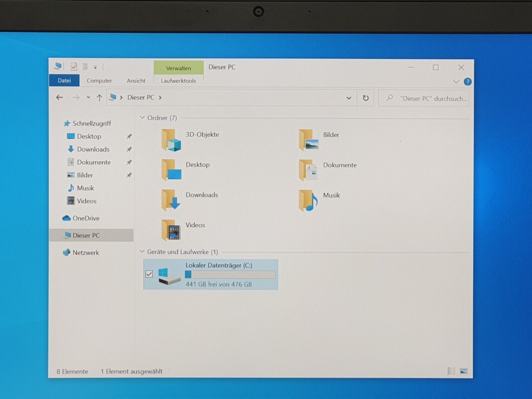This screenshot has width=532, height=399.
Task: Uncheck the Lokaler Datenträger (C:) checkbox
Action: 149,274
